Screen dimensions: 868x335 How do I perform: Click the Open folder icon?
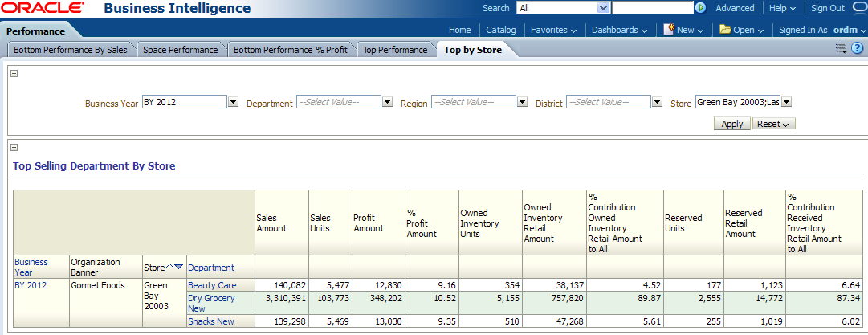coord(725,30)
